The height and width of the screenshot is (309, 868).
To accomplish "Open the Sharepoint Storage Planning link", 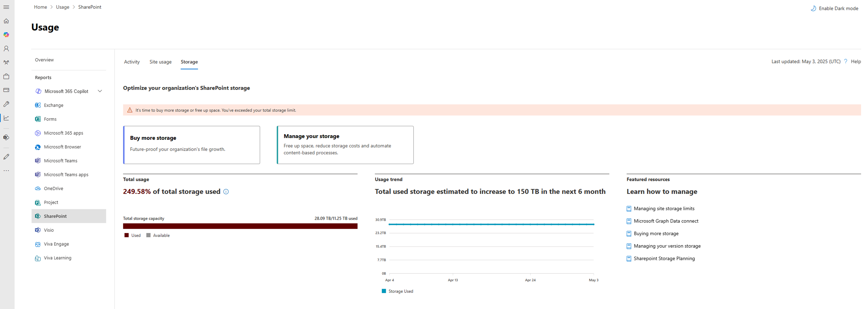I will [x=664, y=258].
